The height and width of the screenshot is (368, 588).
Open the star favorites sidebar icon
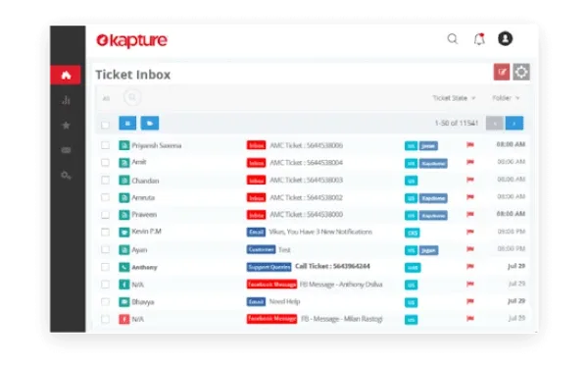coord(66,125)
